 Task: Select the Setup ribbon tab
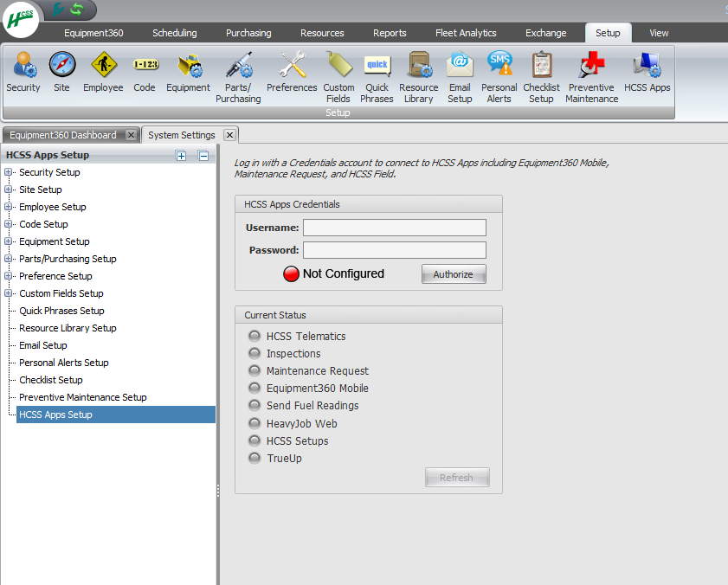point(608,33)
